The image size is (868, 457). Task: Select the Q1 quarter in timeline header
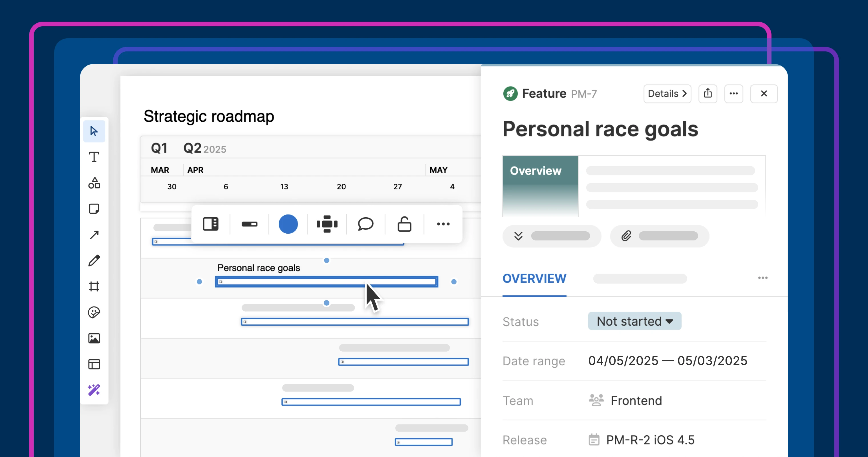click(159, 148)
